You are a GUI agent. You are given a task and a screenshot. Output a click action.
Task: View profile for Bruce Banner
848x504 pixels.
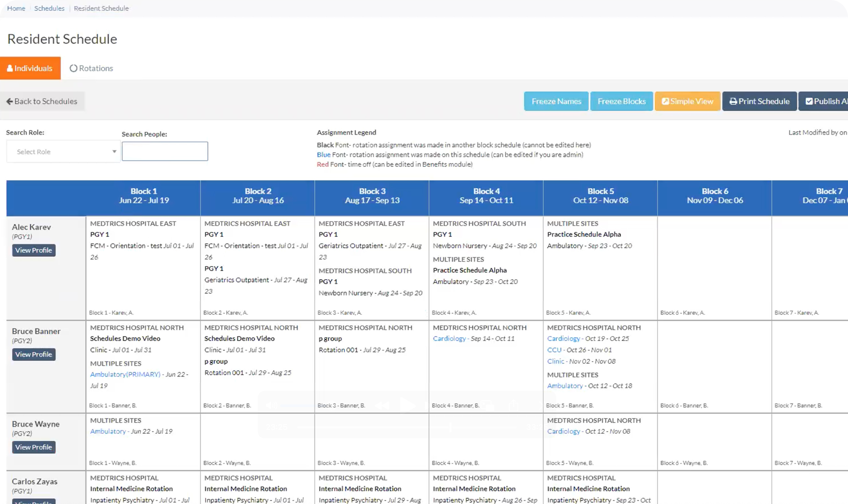point(34,354)
